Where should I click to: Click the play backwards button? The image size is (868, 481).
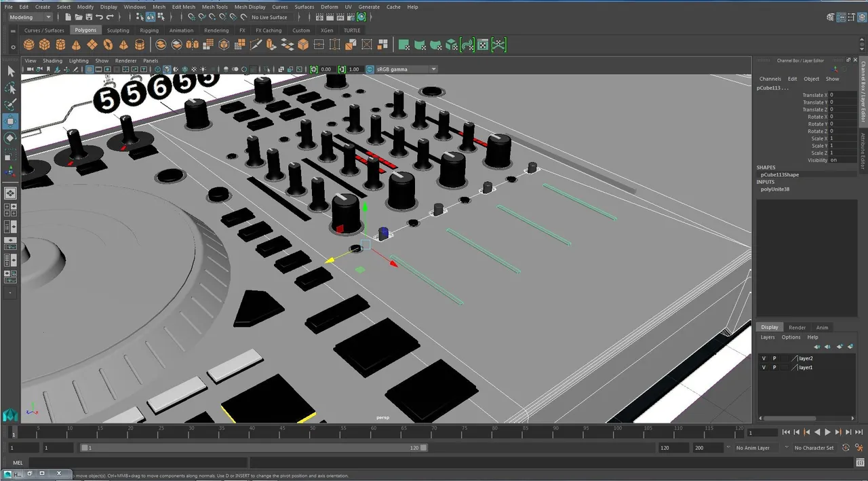tap(817, 432)
